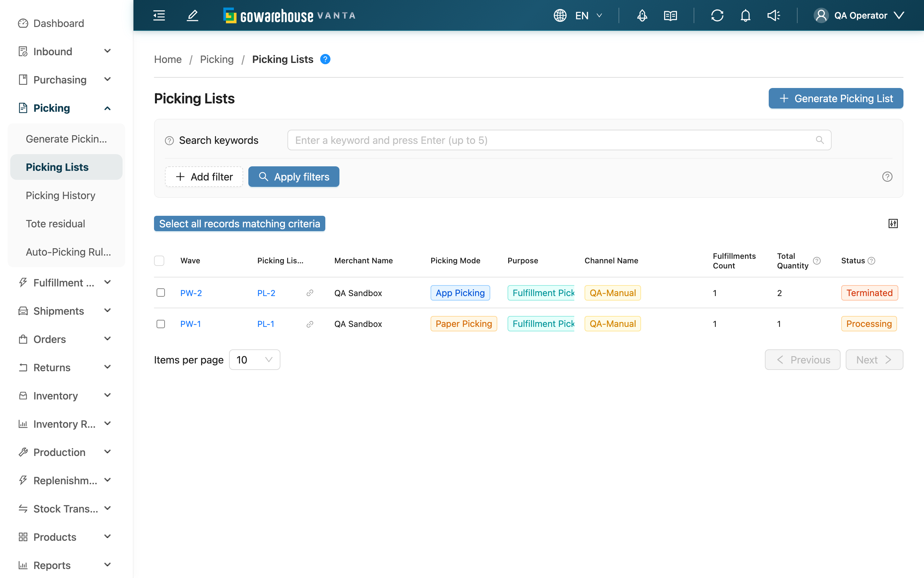This screenshot has height=578, width=924.
Task: Open the EN language dropdown
Action: pyautogui.click(x=588, y=16)
